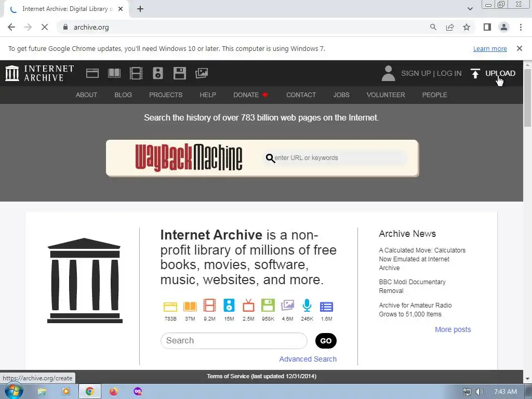
Task: Click the Wayback Machine URL input field
Action: (335, 158)
